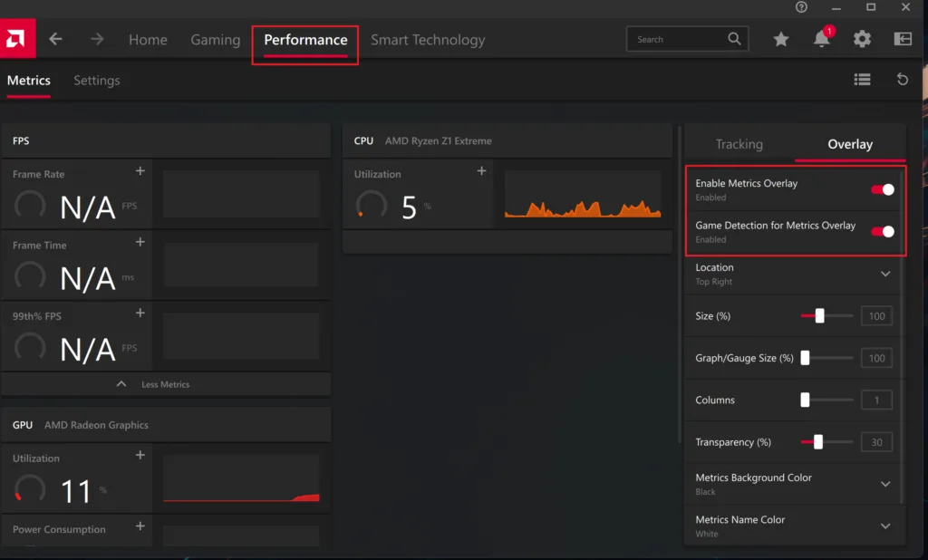Click the Size (%) slider handle
Image resolution: width=928 pixels, height=560 pixels.
tap(819, 316)
